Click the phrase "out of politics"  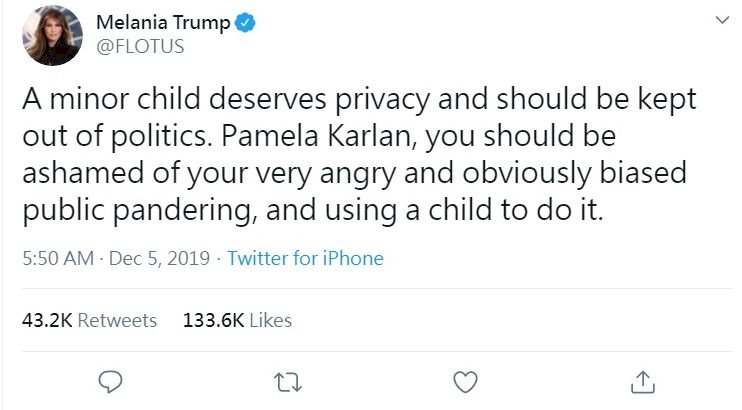click(x=114, y=136)
